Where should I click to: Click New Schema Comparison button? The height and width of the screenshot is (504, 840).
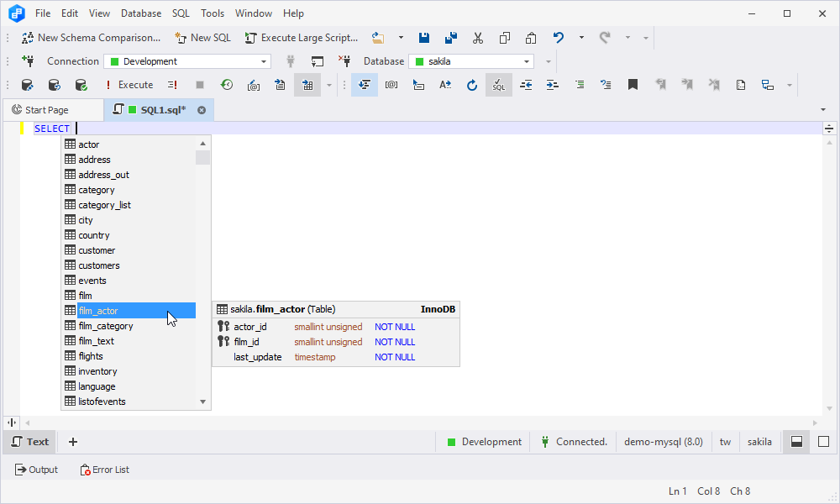click(x=91, y=38)
